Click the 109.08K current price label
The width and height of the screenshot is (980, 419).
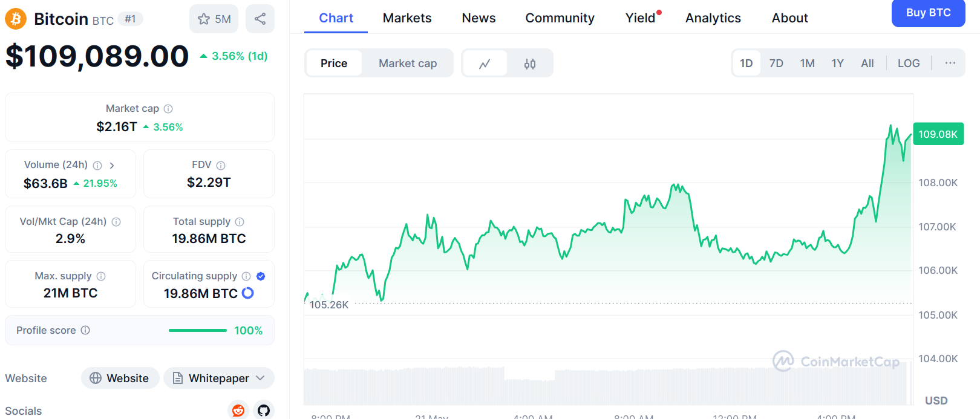point(938,134)
